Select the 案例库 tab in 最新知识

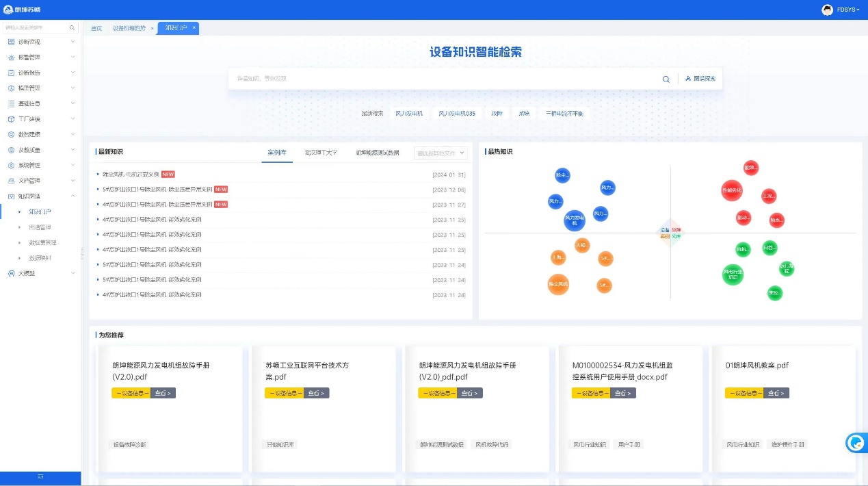pyautogui.click(x=278, y=153)
